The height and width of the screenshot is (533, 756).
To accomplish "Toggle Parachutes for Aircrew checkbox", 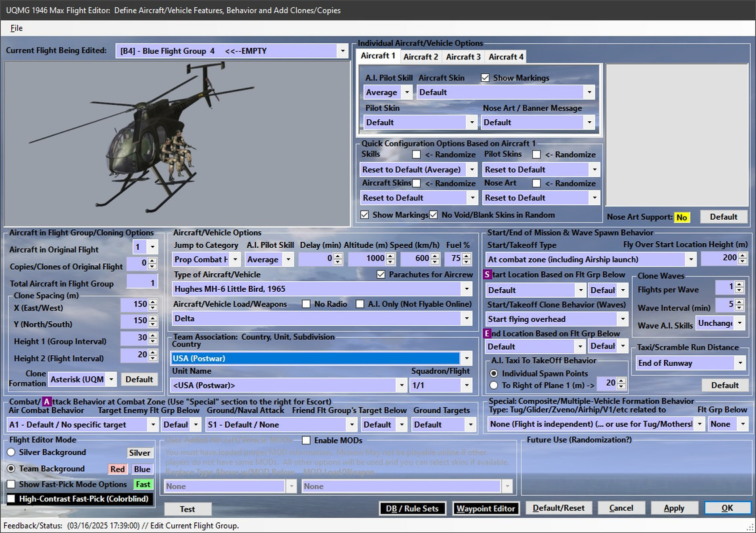I will tap(381, 274).
